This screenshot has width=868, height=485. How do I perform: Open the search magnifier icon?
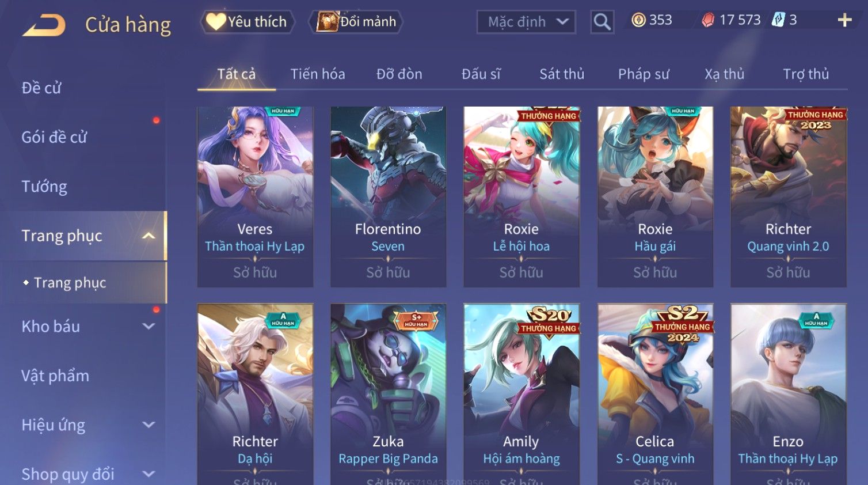602,22
